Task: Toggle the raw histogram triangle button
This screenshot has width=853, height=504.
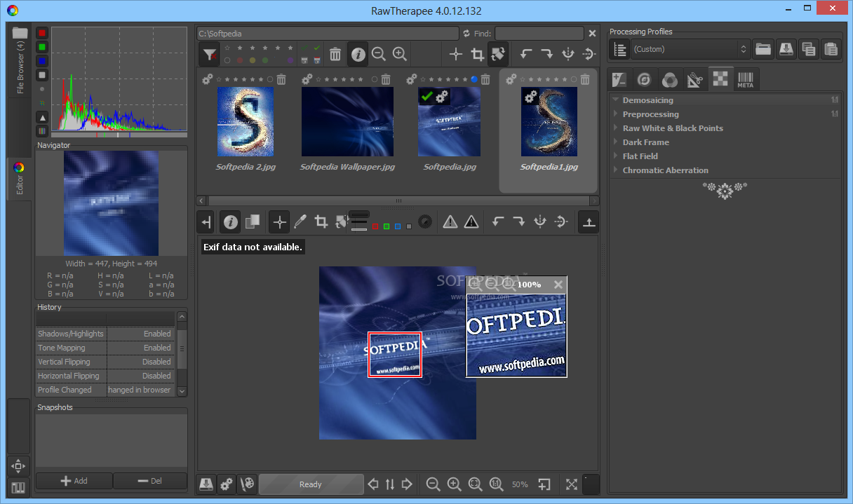Action: (x=42, y=118)
